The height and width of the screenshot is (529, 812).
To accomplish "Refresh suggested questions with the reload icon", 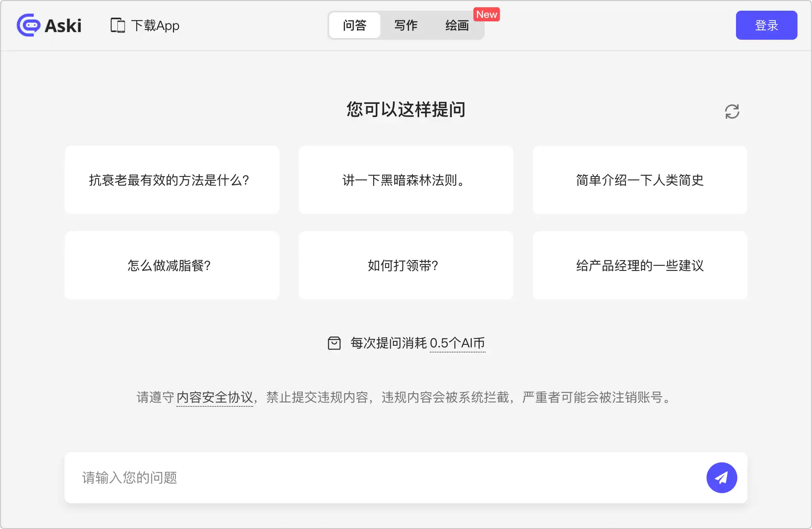I will 732,112.
